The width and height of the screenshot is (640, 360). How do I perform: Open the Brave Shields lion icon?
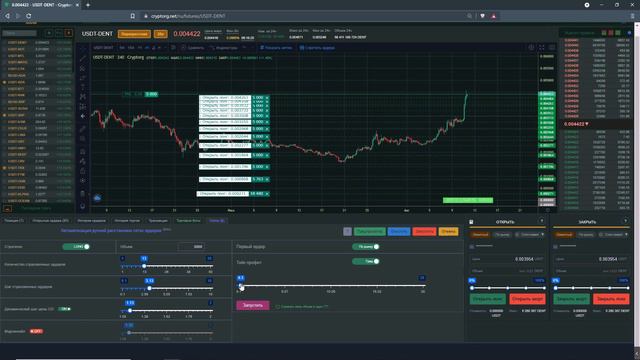click(x=482, y=16)
